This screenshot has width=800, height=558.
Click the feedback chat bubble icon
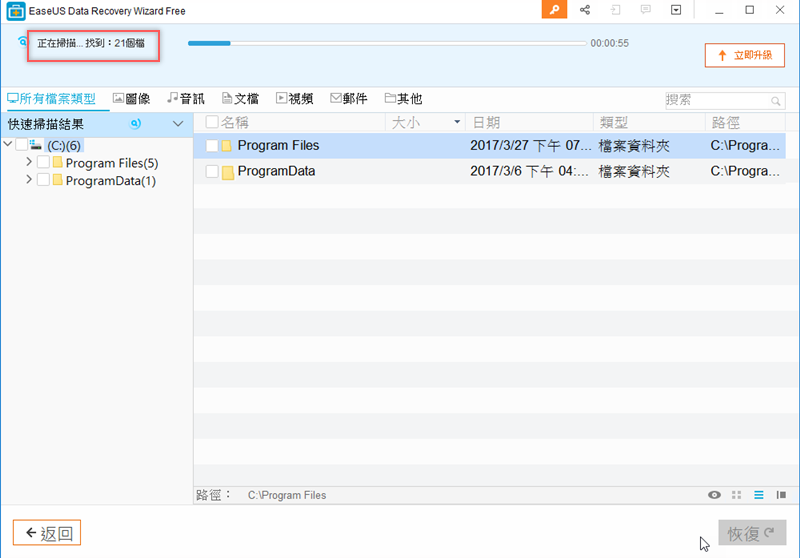point(646,10)
